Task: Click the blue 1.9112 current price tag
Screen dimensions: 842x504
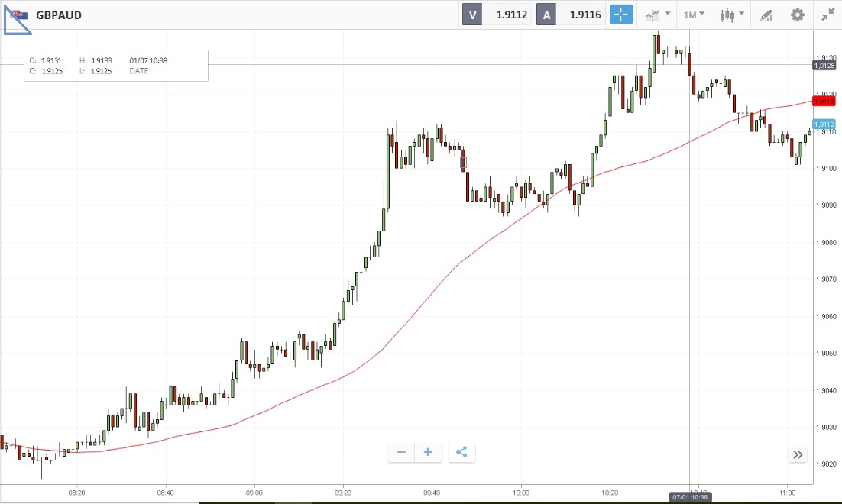Action: point(824,124)
